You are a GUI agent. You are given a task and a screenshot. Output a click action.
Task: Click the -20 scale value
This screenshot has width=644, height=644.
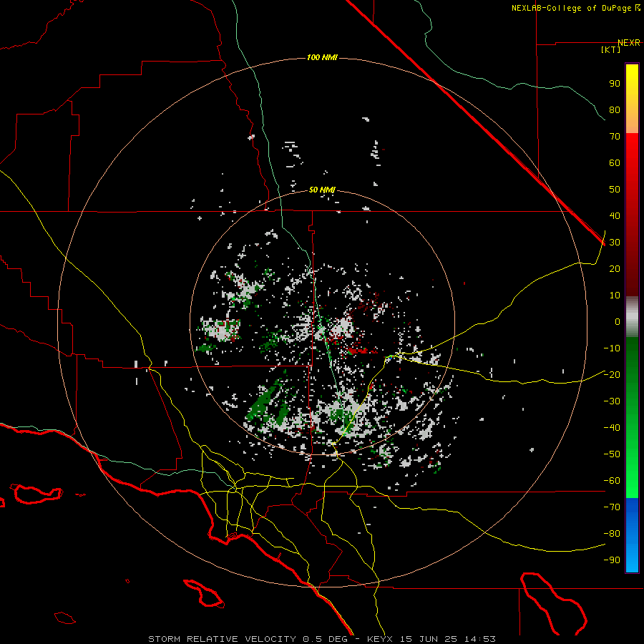pos(612,375)
